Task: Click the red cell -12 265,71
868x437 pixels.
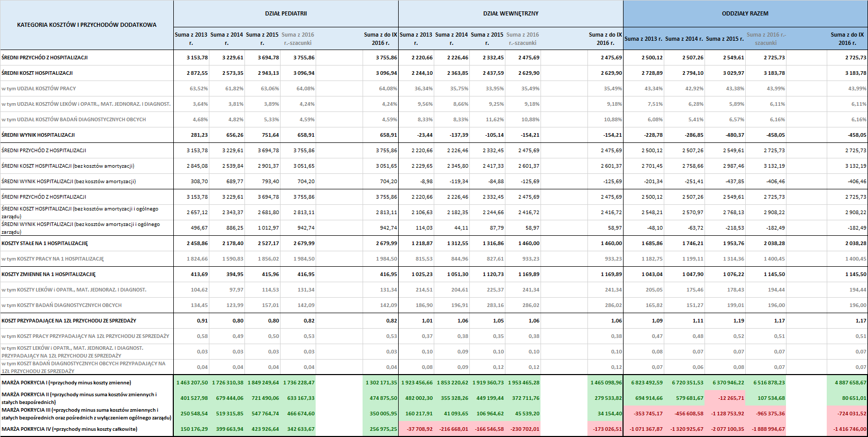Action: click(725, 398)
